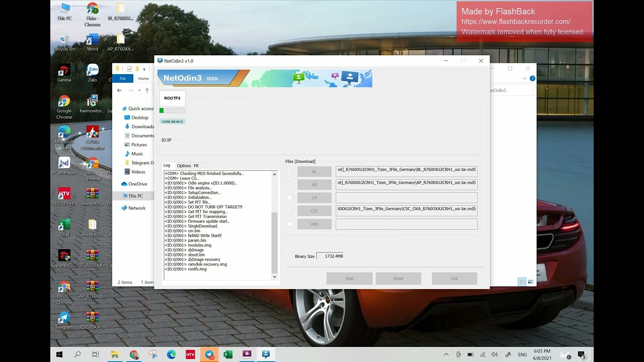Open CPUID HWMonitor desktop shortcut

pos(93,138)
